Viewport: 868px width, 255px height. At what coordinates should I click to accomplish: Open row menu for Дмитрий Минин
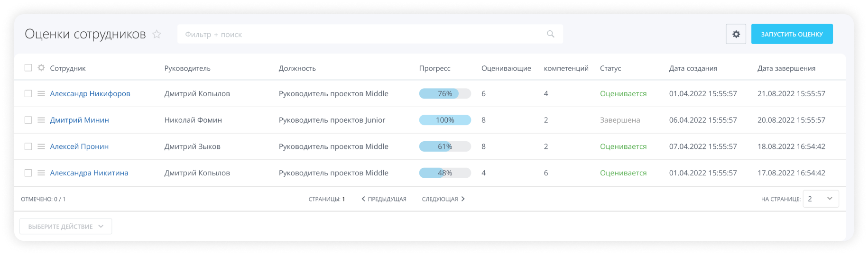click(41, 120)
